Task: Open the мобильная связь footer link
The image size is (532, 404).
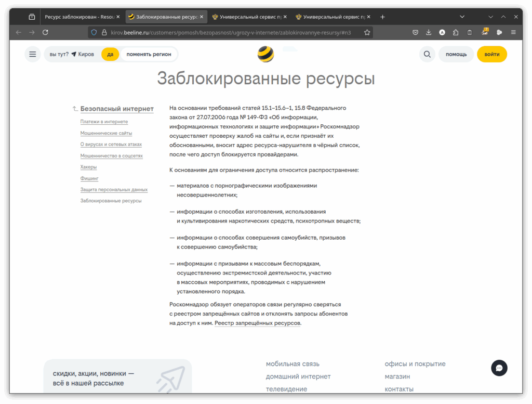Action: point(292,364)
